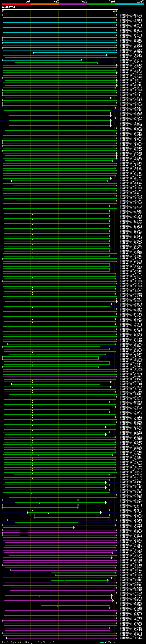Click the orange ~40% identity legend bar
Viewport: 146px width, 644px height.
coord(45,4)
